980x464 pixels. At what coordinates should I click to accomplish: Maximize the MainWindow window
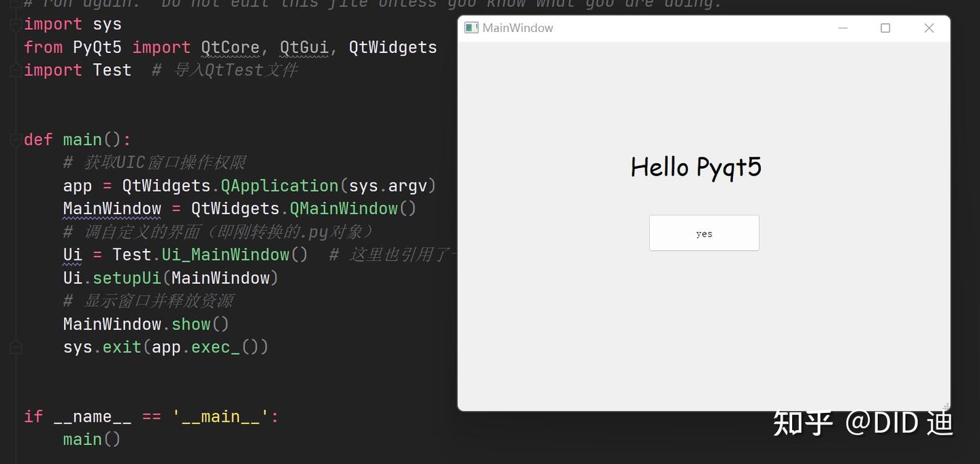pos(885,28)
